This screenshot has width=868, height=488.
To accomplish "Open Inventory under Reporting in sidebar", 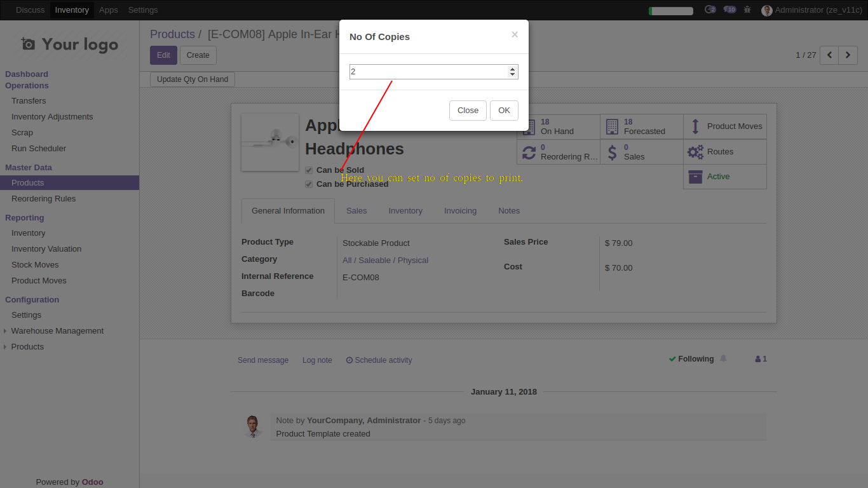I will click(x=28, y=233).
